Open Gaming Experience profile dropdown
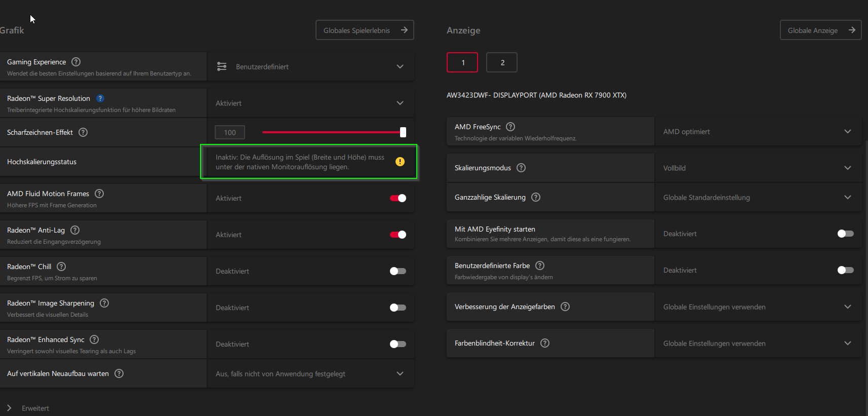 pos(310,66)
